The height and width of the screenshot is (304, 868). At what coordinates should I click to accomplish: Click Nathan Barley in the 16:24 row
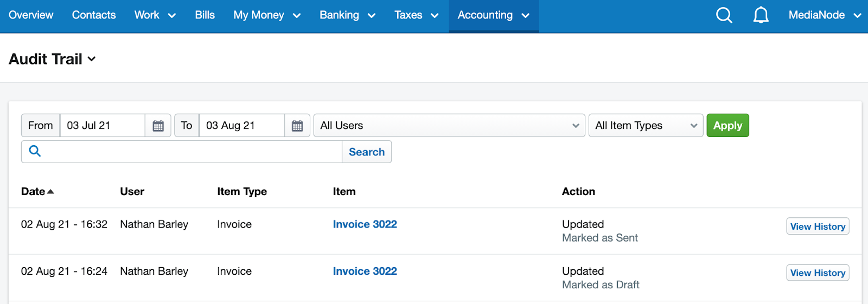coord(154,271)
